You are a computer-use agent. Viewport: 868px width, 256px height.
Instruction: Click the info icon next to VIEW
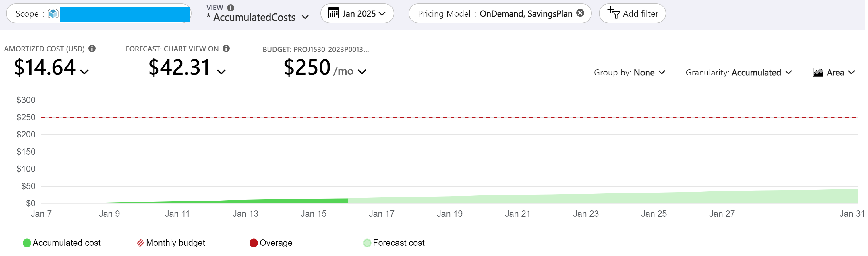pyautogui.click(x=231, y=7)
